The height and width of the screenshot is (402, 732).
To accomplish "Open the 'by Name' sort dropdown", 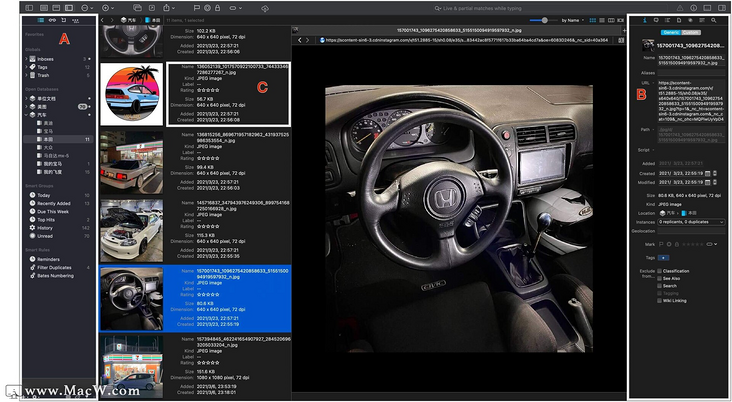I will pyautogui.click(x=573, y=20).
